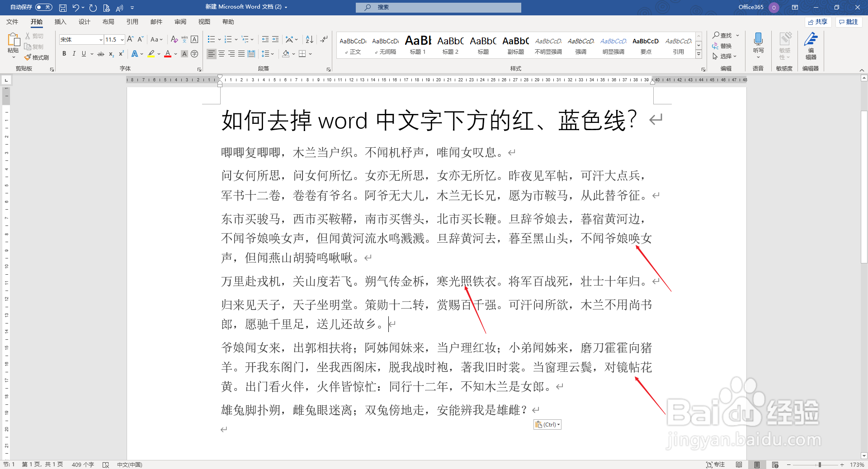The width and height of the screenshot is (868, 469).
Task: Click the 批注 comments button
Action: 849,22
